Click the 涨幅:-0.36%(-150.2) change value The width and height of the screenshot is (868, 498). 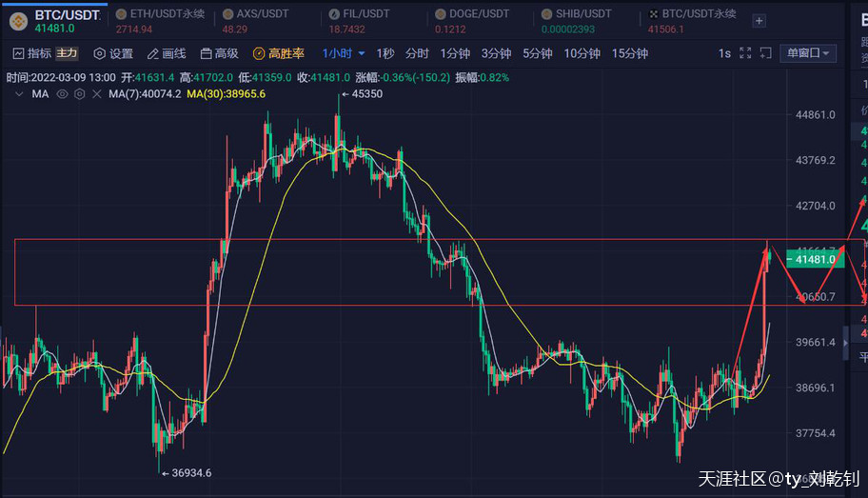pos(403,77)
